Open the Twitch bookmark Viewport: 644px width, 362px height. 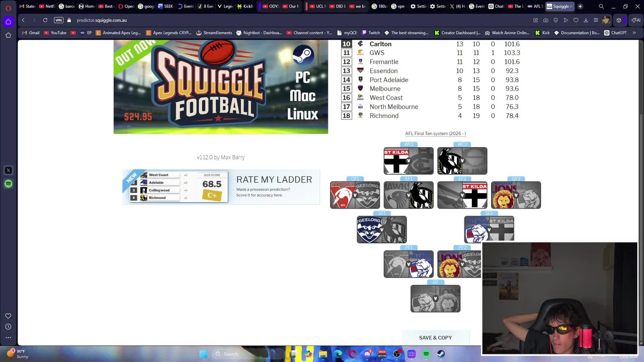[x=371, y=33]
